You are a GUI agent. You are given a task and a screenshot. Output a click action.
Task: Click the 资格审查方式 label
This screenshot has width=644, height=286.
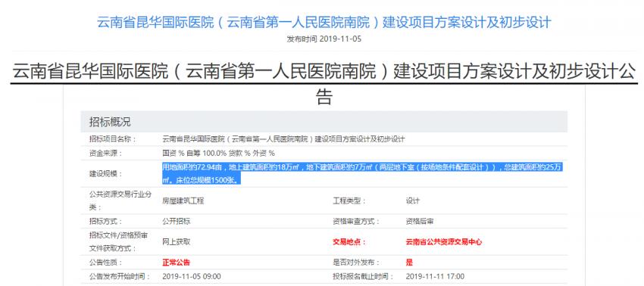355,222
